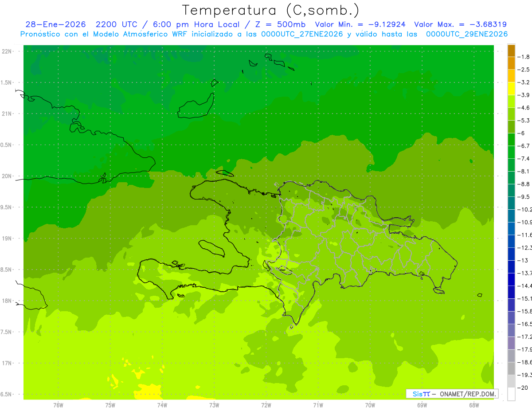The image size is (532, 411).
Task: Click the '22N' latitude label
Action: point(7,51)
